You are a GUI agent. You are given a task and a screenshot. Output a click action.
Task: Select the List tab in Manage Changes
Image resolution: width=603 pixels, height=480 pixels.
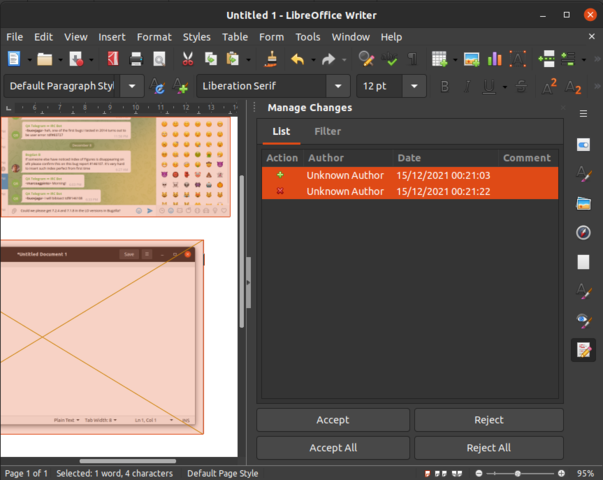coord(281,132)
